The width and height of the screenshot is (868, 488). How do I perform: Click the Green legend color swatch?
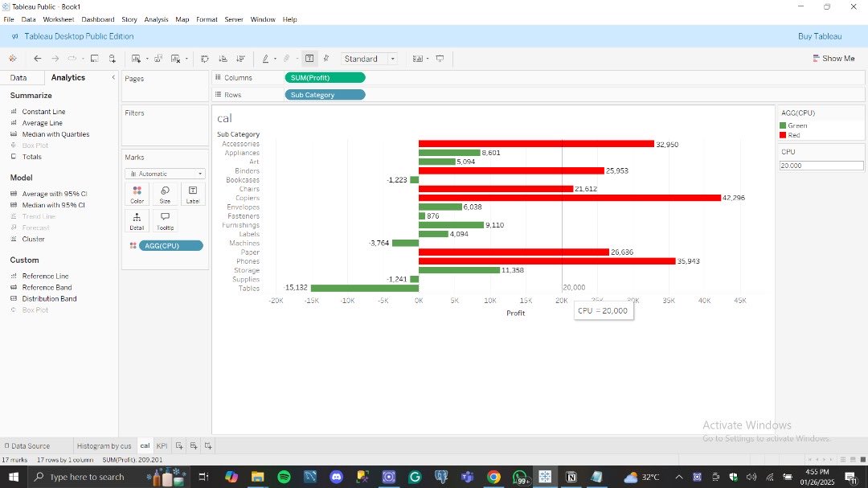tap(783, 125)
